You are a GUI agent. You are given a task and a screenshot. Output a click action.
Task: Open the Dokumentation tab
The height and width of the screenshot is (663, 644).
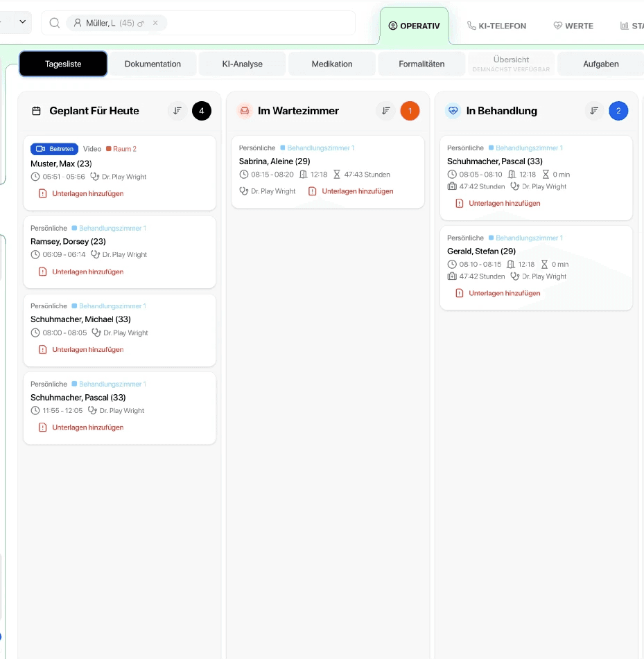click(x=153, y=64)
